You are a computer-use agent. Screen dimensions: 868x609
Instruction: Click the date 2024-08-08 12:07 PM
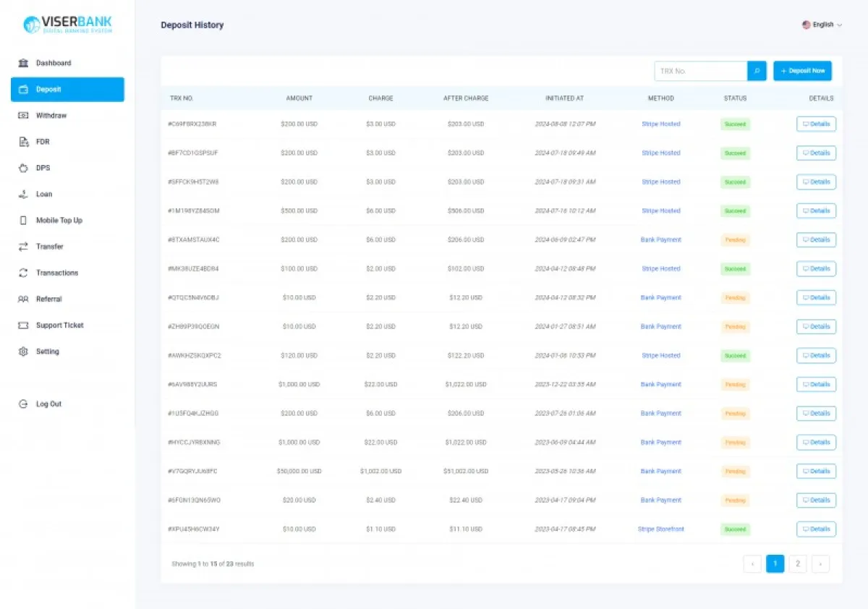pyautogui.click(x=565, y=124)
